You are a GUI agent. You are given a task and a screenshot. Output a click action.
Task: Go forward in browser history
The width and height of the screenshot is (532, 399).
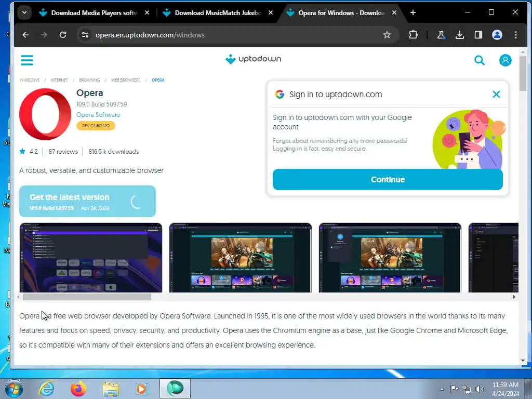coord(44,35)
